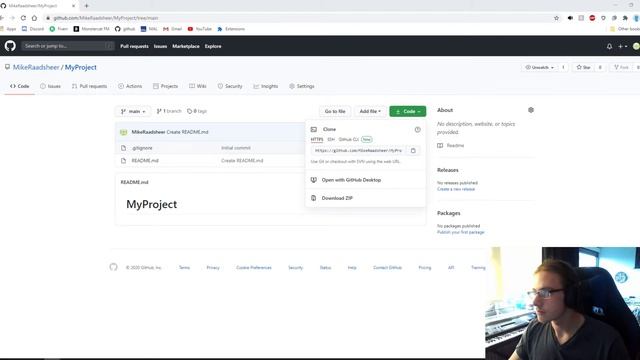
Task: Go to browser home page icon
Action: pos(34,18)
